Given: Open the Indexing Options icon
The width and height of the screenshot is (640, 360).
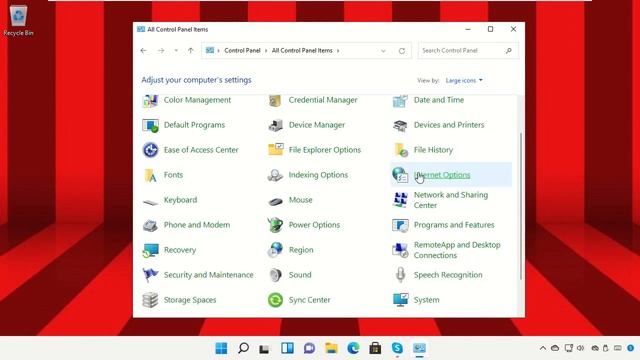Looking at the screenshot, I should 275,175.
